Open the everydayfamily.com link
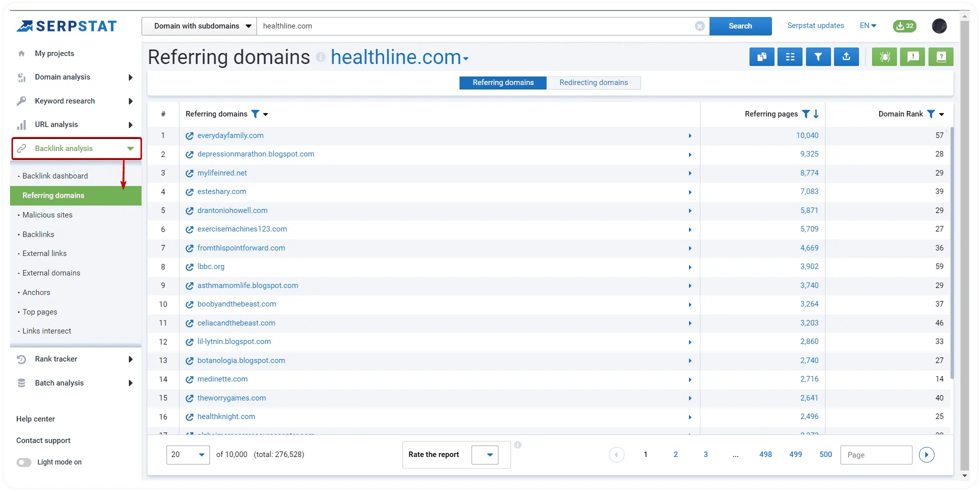Screen dimensions: 980x491 point(230,135)
